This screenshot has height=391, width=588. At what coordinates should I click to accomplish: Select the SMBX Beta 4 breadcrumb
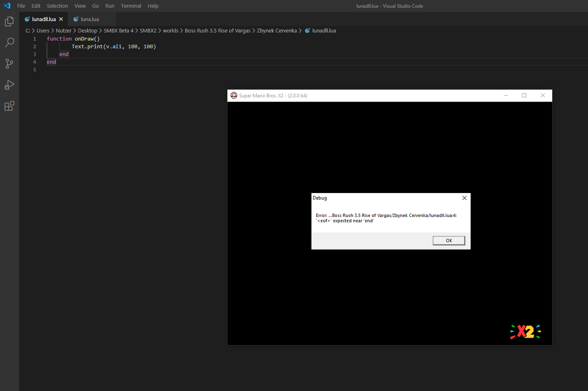118,30
